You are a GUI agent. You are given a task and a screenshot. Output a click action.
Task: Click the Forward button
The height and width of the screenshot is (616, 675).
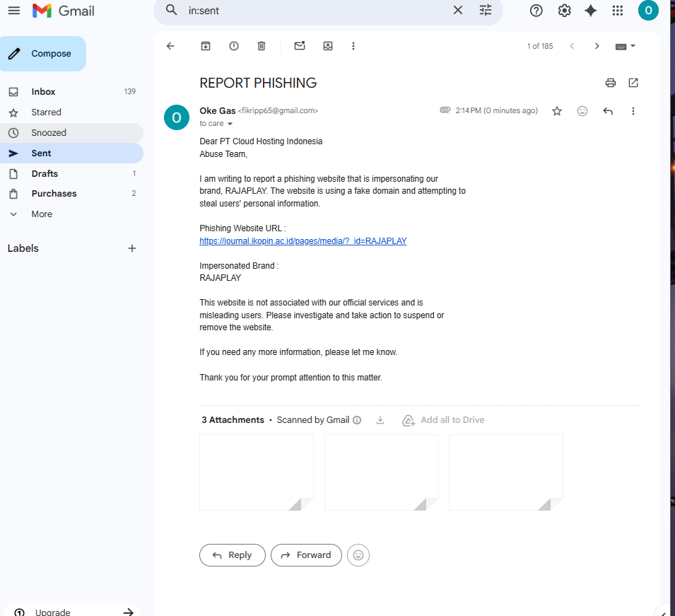click(306, 555)
